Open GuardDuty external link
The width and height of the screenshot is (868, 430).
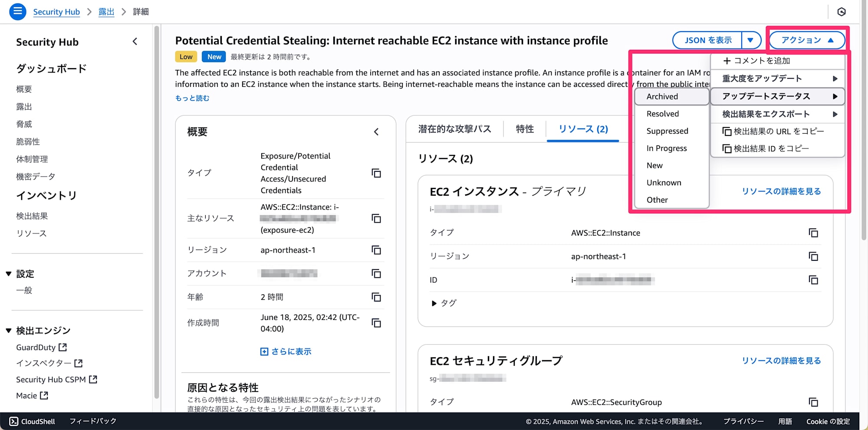point(41,348)
